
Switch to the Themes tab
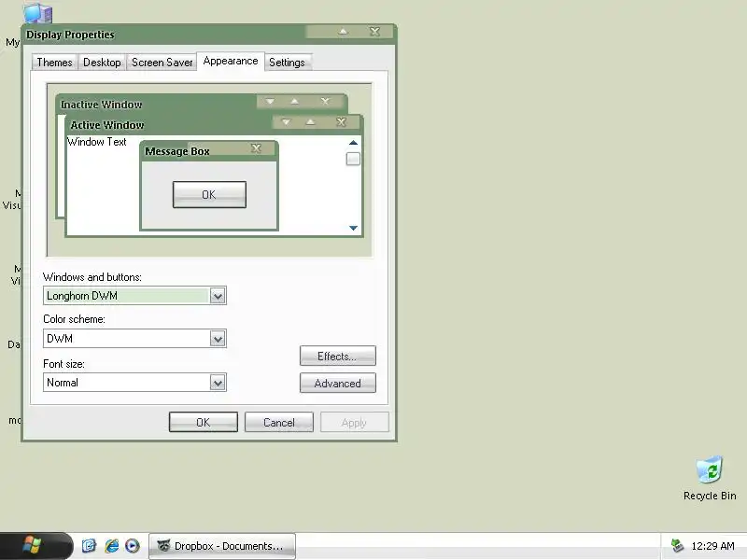(54, 63)
